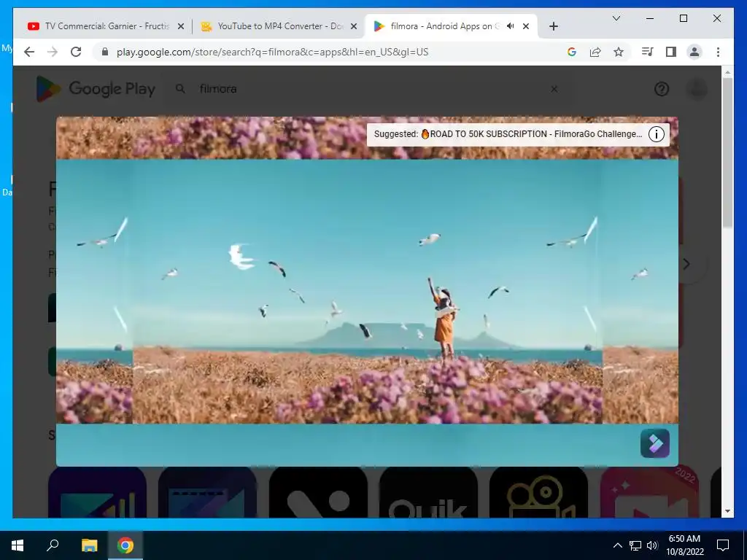Open the volume tray icon
This screenshot has height=560, width=747.
pyautogui.click(x=652, y=545)
